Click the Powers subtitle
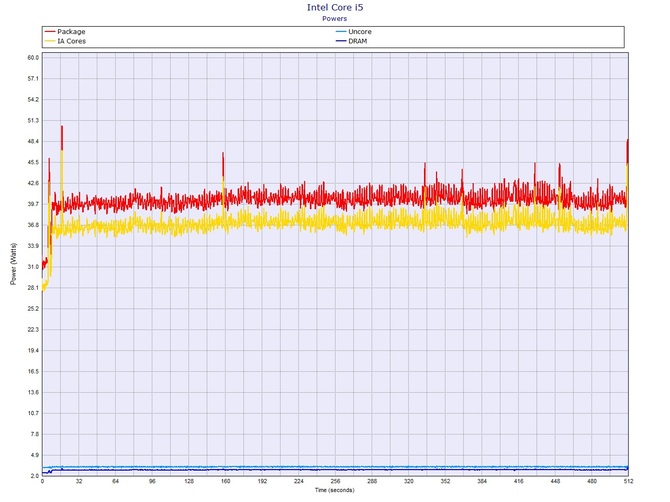This screenshot has width=670, height=502. 335,18
